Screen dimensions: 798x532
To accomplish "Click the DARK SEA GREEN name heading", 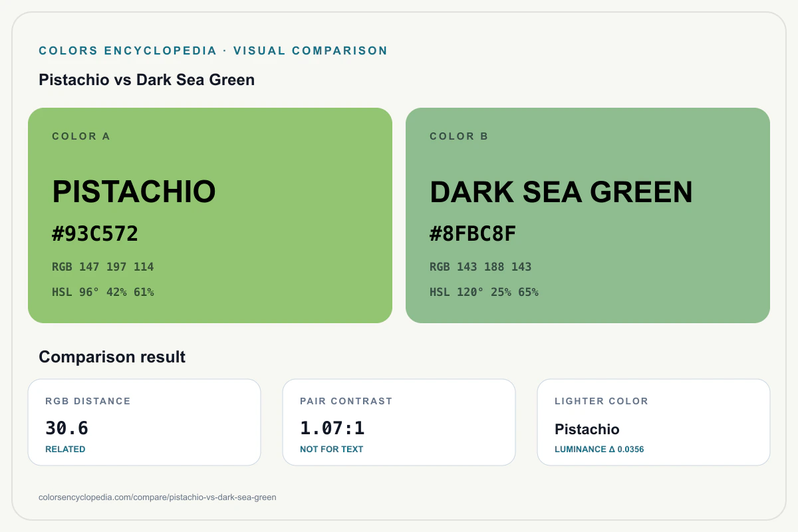I will [x=561, y=192].
